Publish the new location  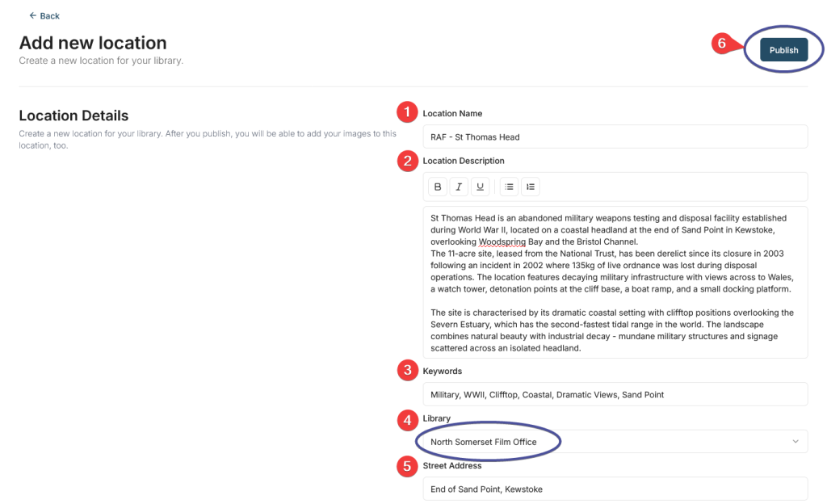click(x=783, y=50)
